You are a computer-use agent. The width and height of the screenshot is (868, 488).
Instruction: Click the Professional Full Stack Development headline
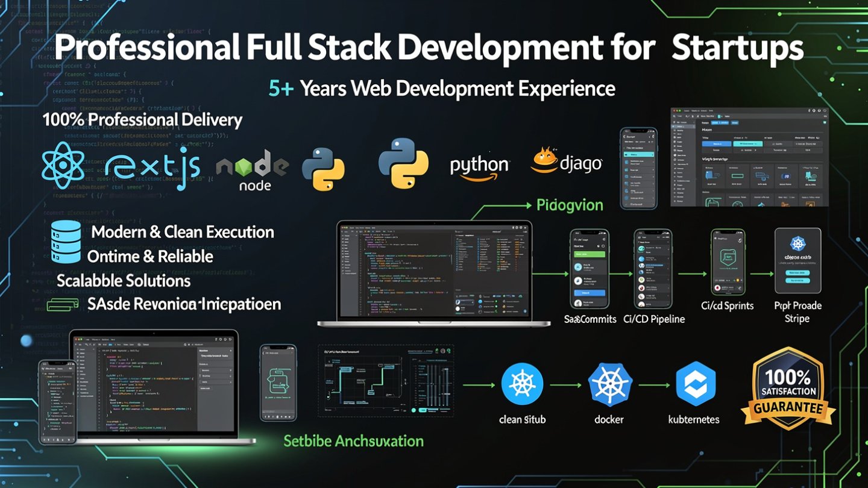[x=429, y=48]
